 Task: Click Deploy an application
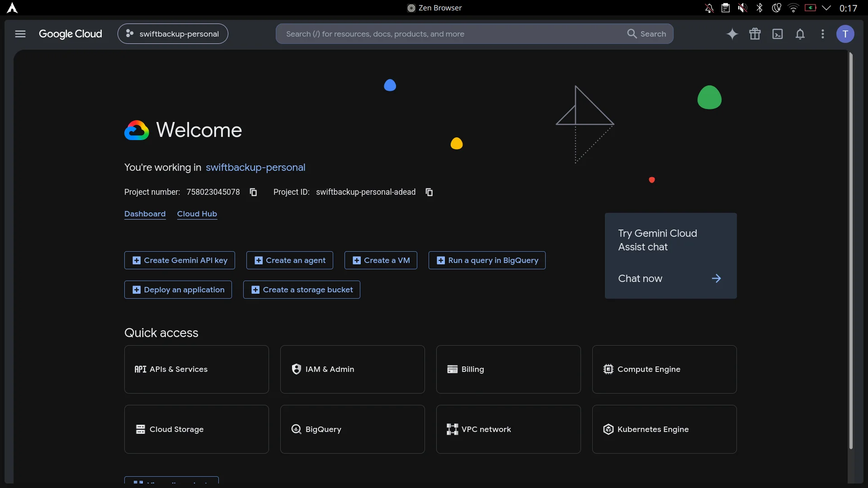178,290
